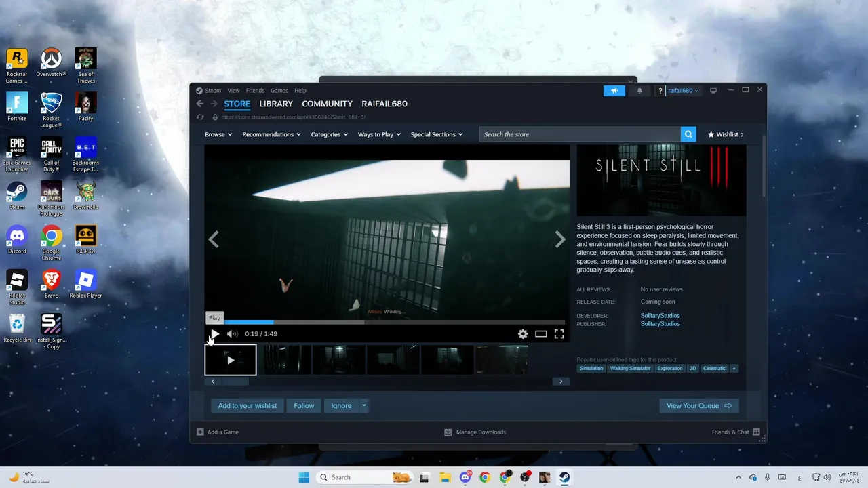Switch to the LIBRARY tab
The width and height of the screenshot is (868, 488).
276,104
